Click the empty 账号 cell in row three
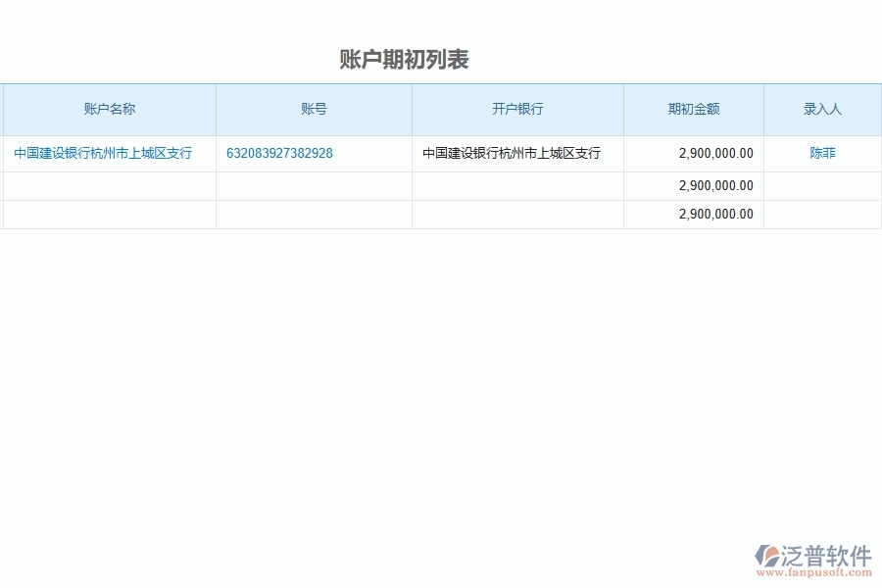 click(314, 214)
